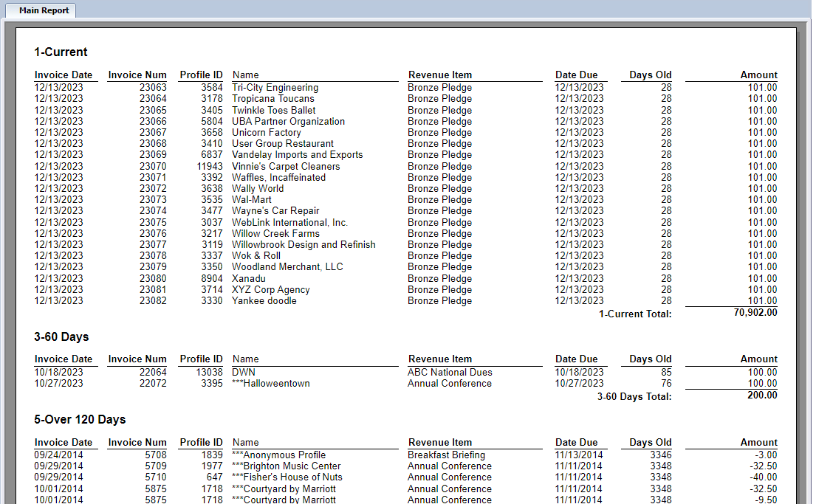The width and height of the screenshot is (816, 504).
Task: Click invoice number 23070
Action: click(x=153, y=167)
